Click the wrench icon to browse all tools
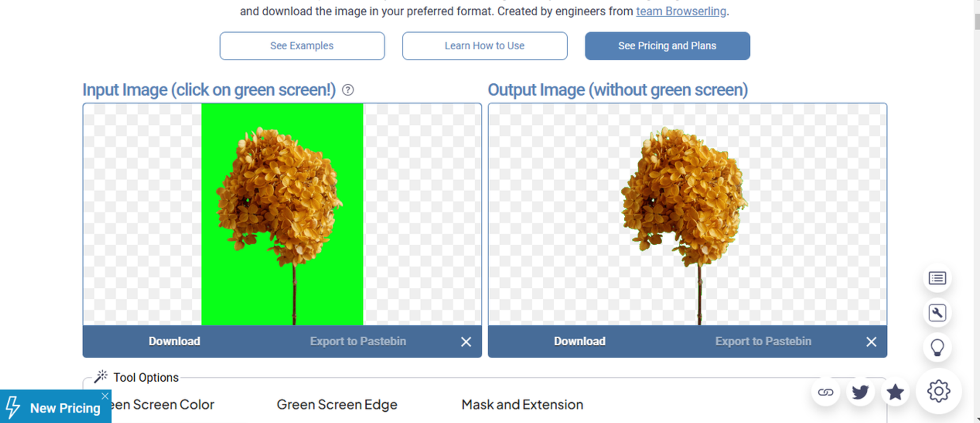 [x=938, y=313]
